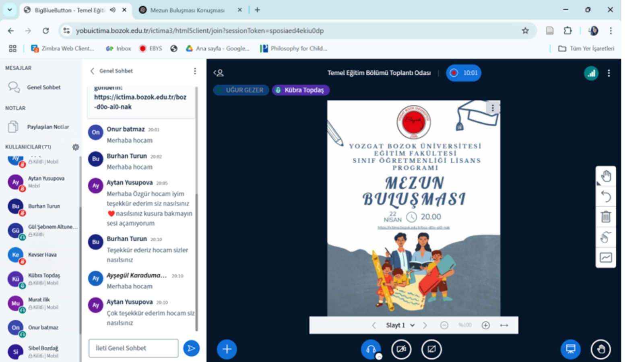Zoom out the slide with minus
The image size is (644, 362).
(x=444, y=325)
